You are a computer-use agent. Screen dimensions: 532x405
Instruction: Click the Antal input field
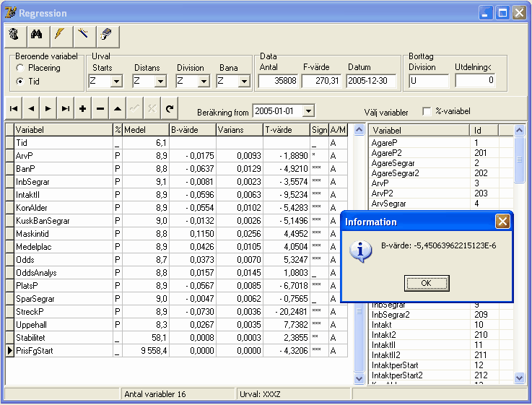pyautogui.click(x=278, y=81)
